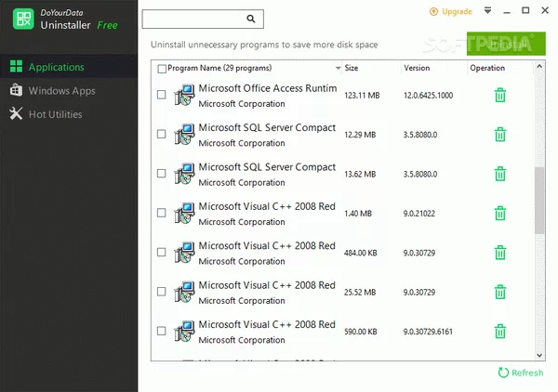Click installer icon of Visual C++ 484.00 KB entry
Screen dimensions: 558x392
pos(184,253)
